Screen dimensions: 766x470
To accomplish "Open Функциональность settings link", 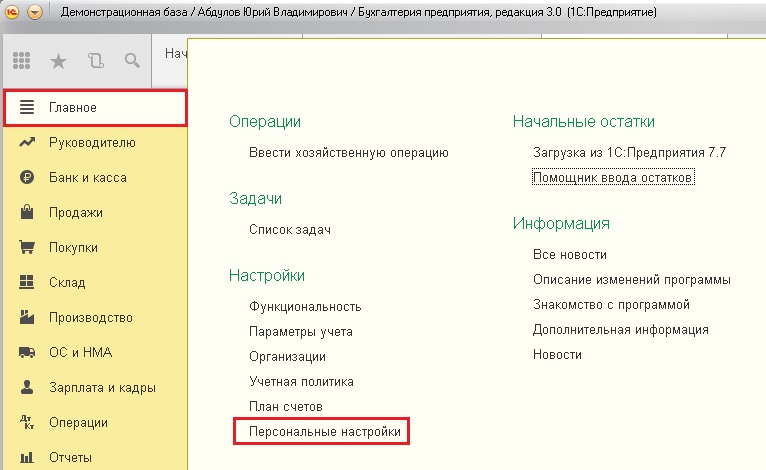I will click(305, 306).
